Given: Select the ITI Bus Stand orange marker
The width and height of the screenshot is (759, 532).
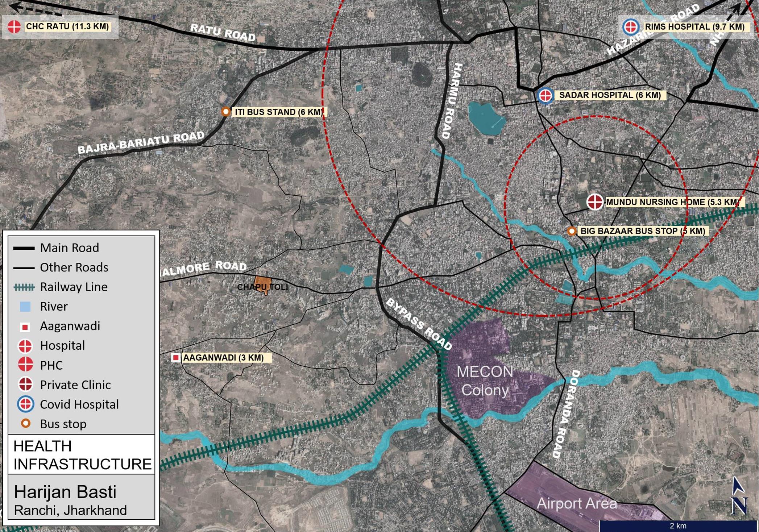Looking at the screenshot, I should (226, 112).
